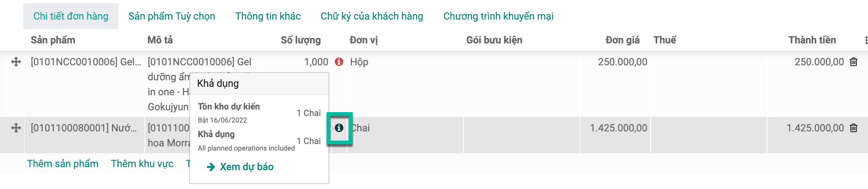Viewport: 868px width, 189px height.
Task: Click the Hộp unit field in first row
Action: [405, 62]
